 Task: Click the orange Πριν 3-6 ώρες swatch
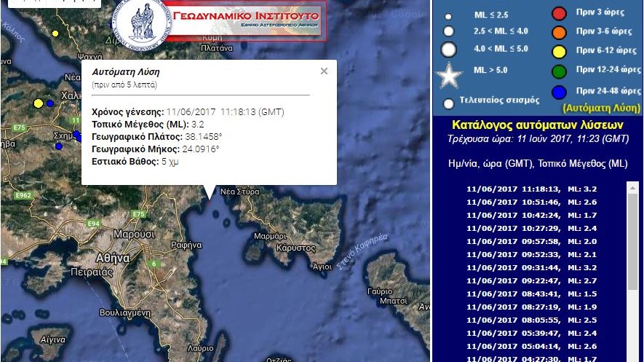tap(559, 33)
